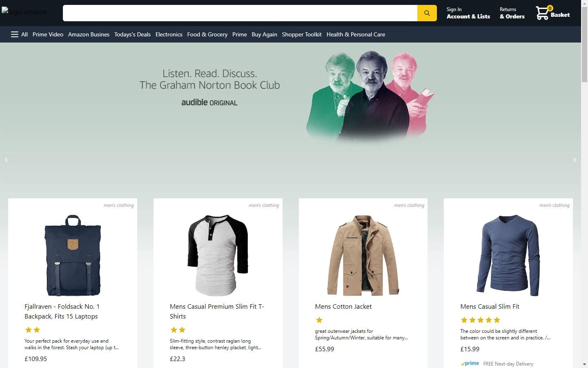Image resolution: width=588 pixels, height=368 pixels.
Task: Open Todays's Deals from the navbar
Action: click(132, 34)
